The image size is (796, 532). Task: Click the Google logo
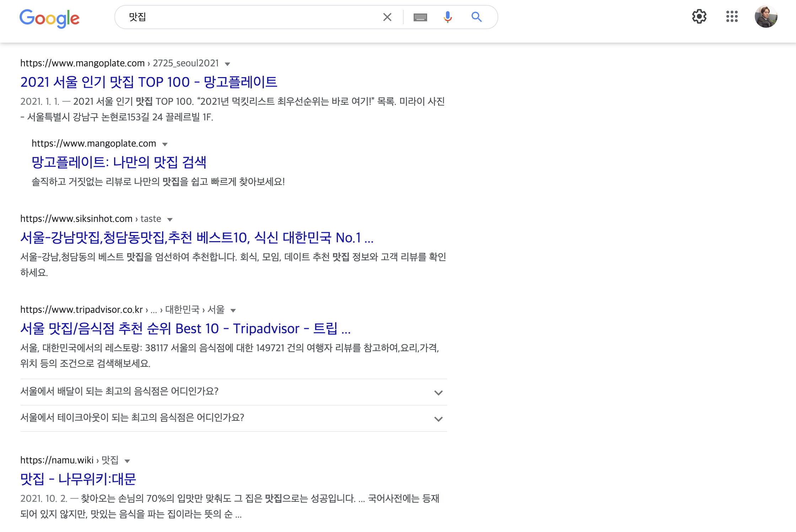49,18
